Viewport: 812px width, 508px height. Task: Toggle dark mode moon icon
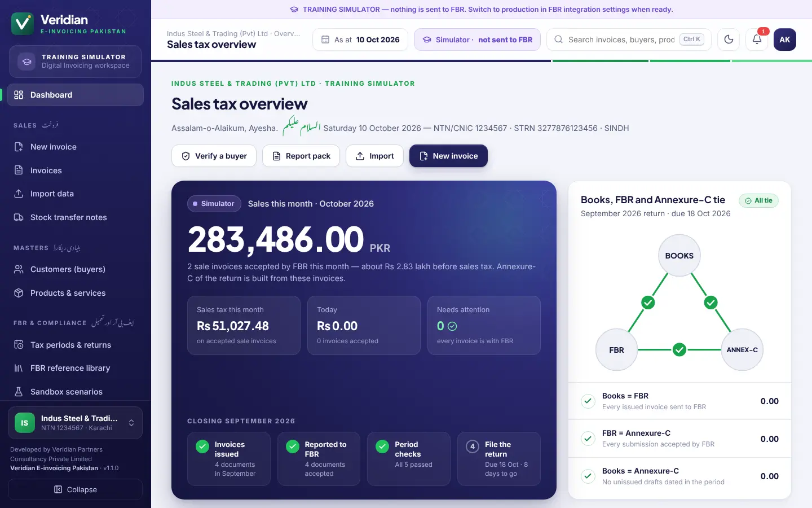pyautogui.click(x=729, y=40)
